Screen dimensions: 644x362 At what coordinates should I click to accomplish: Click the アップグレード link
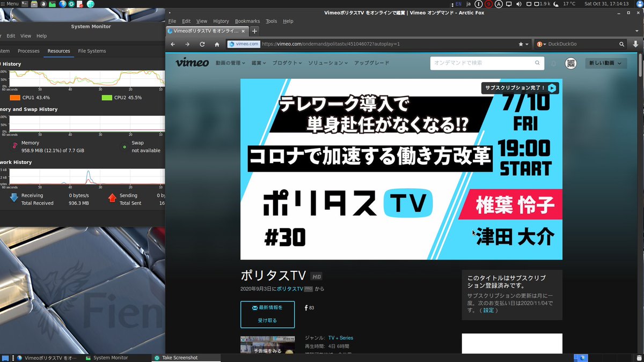coord(372,63)
